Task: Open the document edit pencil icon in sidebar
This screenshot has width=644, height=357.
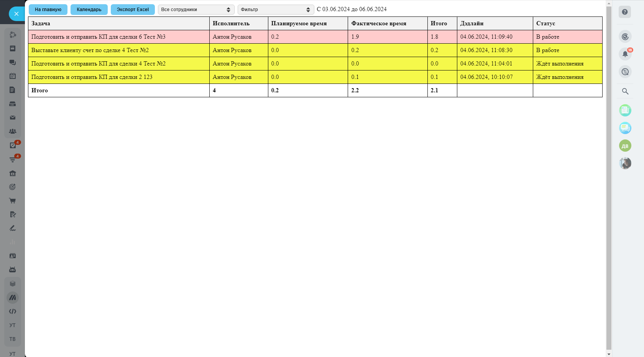Action: [13, 215]
